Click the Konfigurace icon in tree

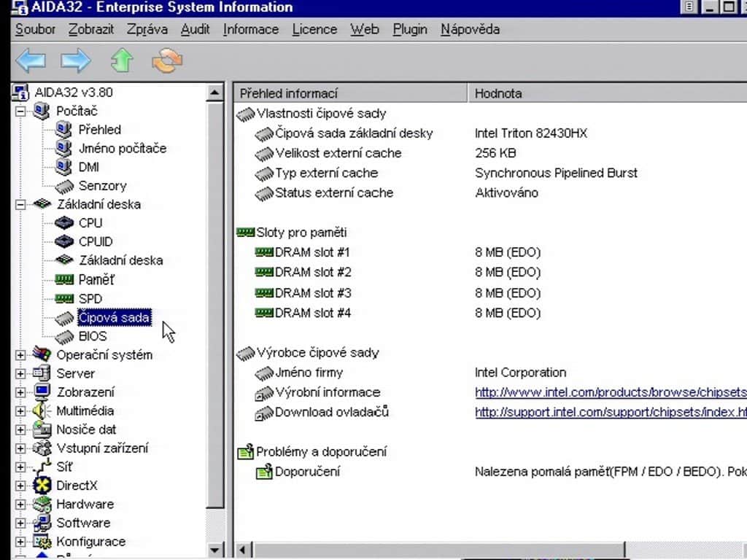[x=42, y=542]
